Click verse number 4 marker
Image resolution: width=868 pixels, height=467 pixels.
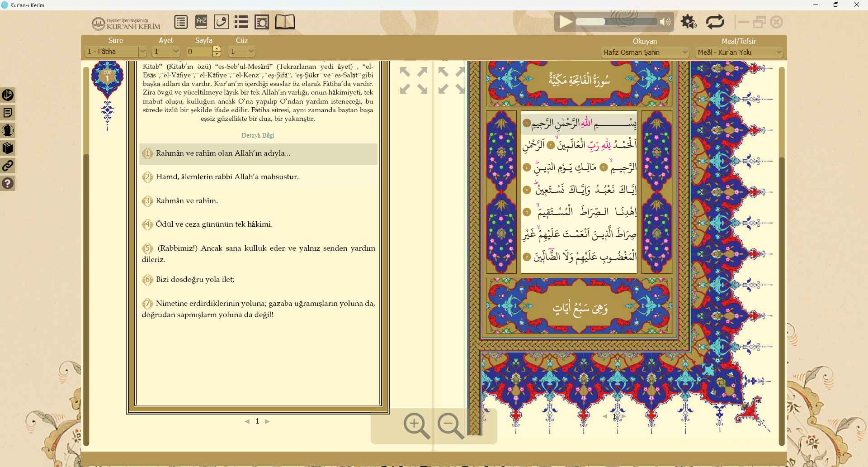[147, 224]
